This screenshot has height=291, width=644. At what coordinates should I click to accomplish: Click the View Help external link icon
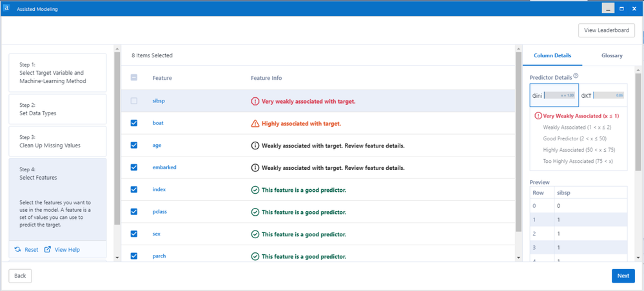tap(48, 249)
